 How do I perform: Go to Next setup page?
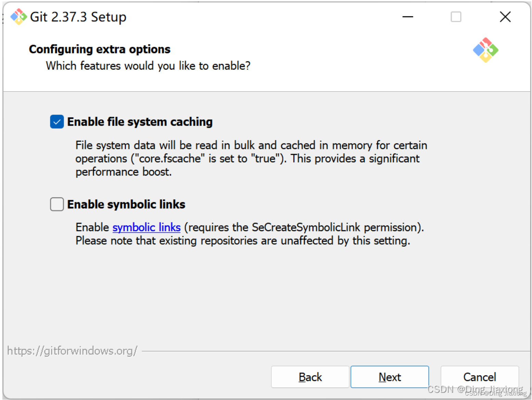point(389,377)
